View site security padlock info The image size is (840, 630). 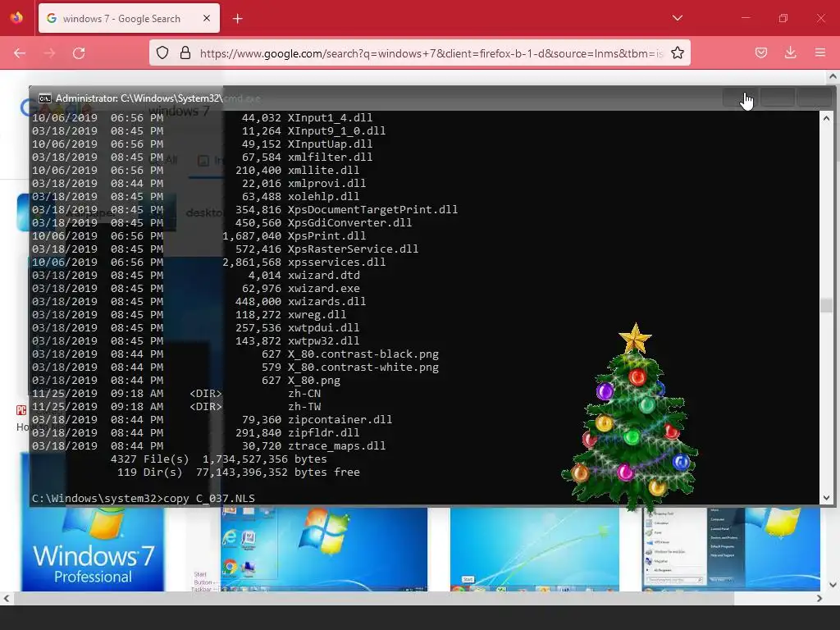click(x=185, y=52)
